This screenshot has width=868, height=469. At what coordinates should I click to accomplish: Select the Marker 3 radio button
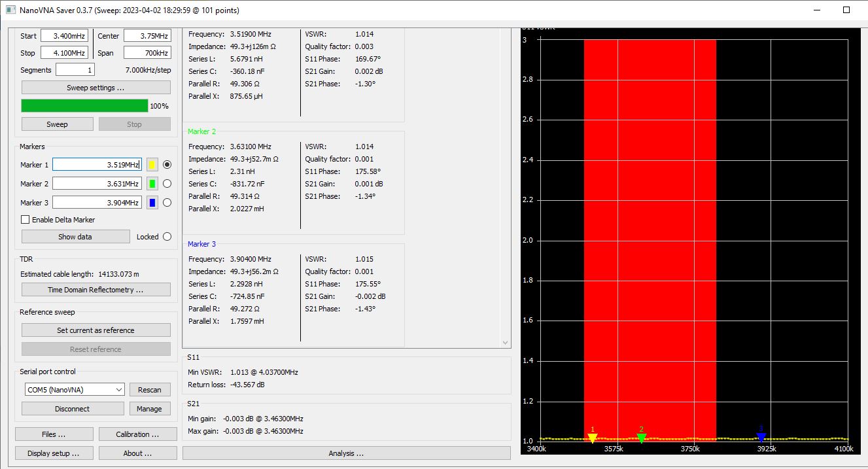point(167,203)
